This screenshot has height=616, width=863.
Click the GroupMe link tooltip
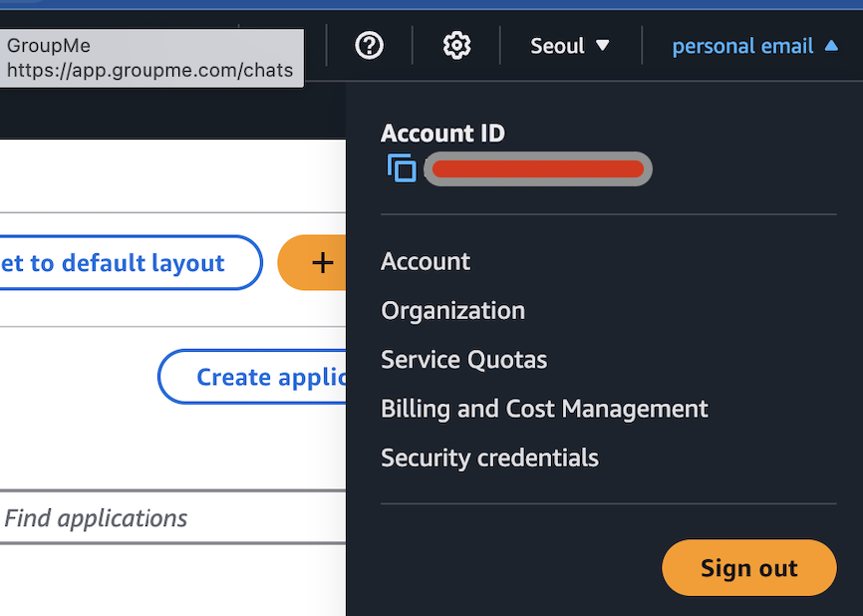[151, 58]
